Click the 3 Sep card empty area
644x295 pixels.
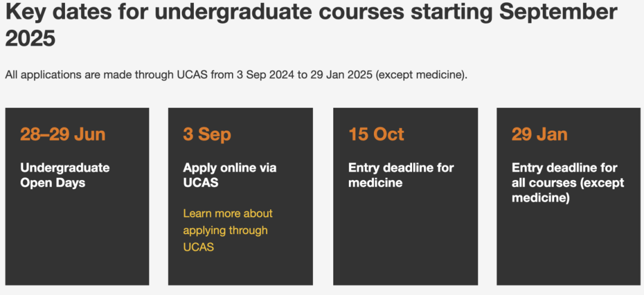[240, 269]
